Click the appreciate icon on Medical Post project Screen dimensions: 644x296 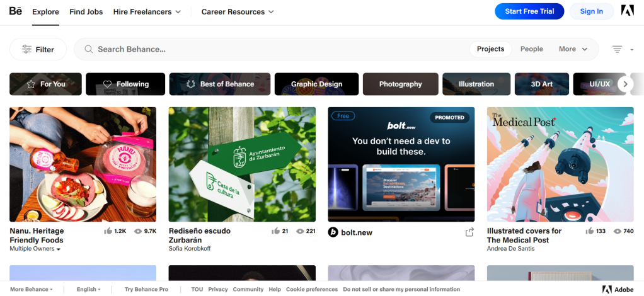tap(590, 231)
